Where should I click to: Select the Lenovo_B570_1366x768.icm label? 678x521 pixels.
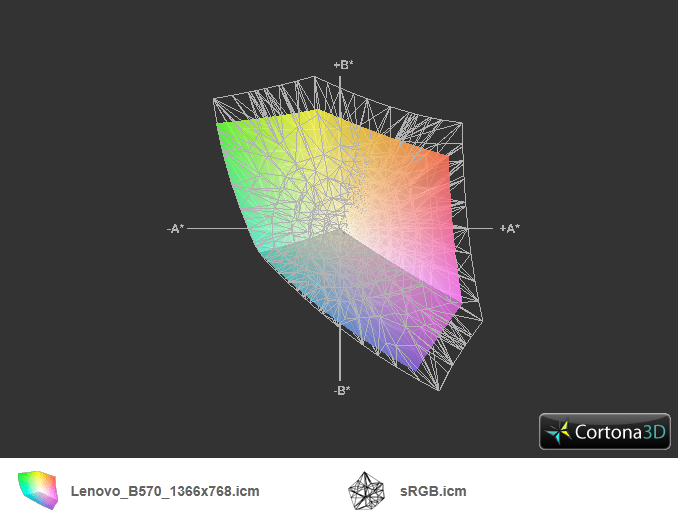click(x=165, y=491)
